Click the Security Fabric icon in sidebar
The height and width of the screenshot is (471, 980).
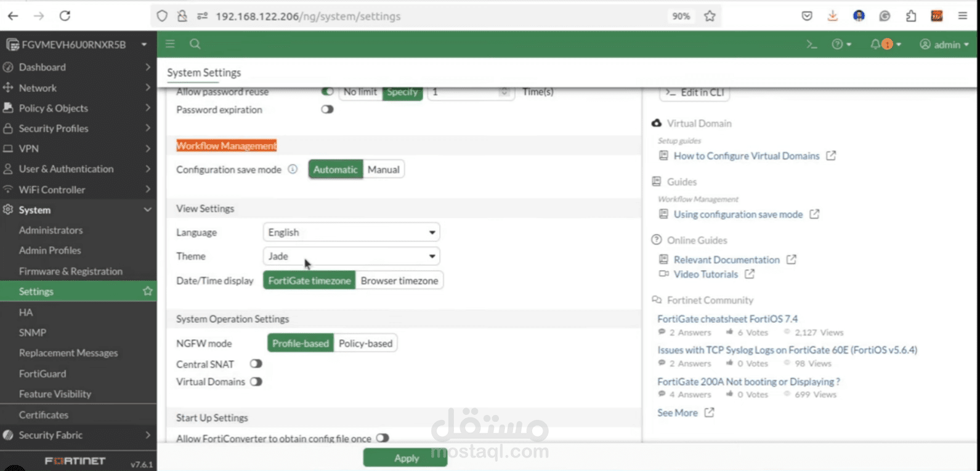pyautogui.click(x=8, y=435)
